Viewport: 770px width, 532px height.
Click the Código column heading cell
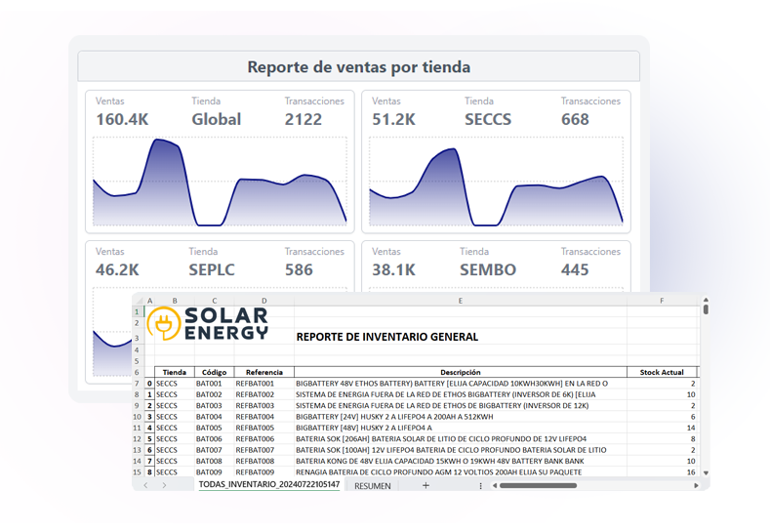[x=214, y=372]
